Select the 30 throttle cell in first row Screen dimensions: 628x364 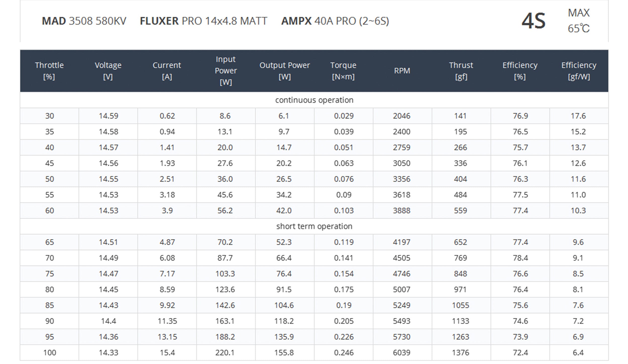point(49,116)
